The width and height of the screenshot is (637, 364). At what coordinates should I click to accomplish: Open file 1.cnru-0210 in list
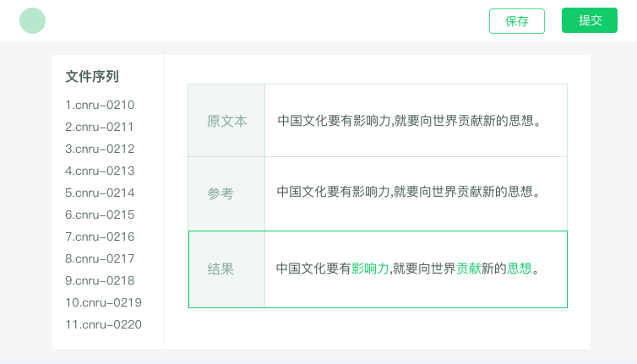[x=100, y=105]
